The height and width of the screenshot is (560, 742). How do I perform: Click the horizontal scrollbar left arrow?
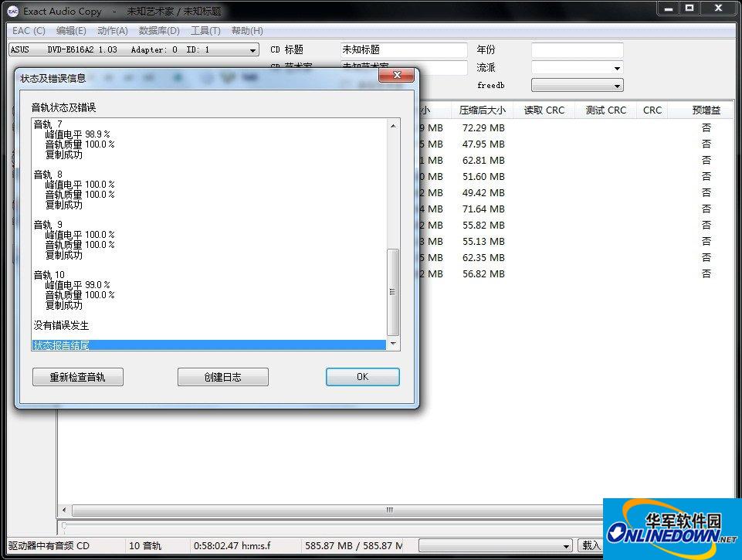pos(64,511)
